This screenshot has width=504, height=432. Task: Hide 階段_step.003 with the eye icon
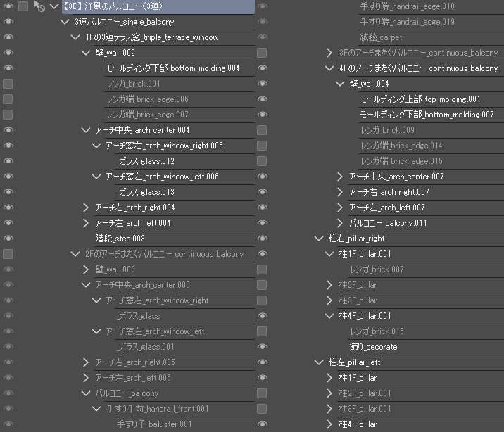click(8, 238)
